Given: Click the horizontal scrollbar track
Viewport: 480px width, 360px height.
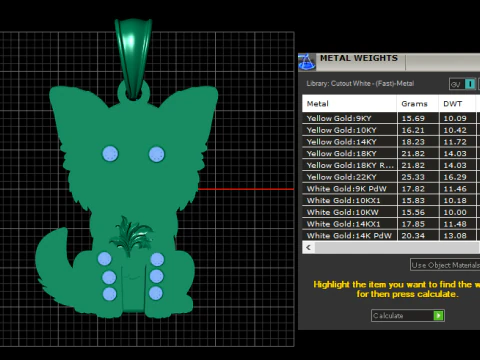Looking at the screenshot, I should click(397, 247).
